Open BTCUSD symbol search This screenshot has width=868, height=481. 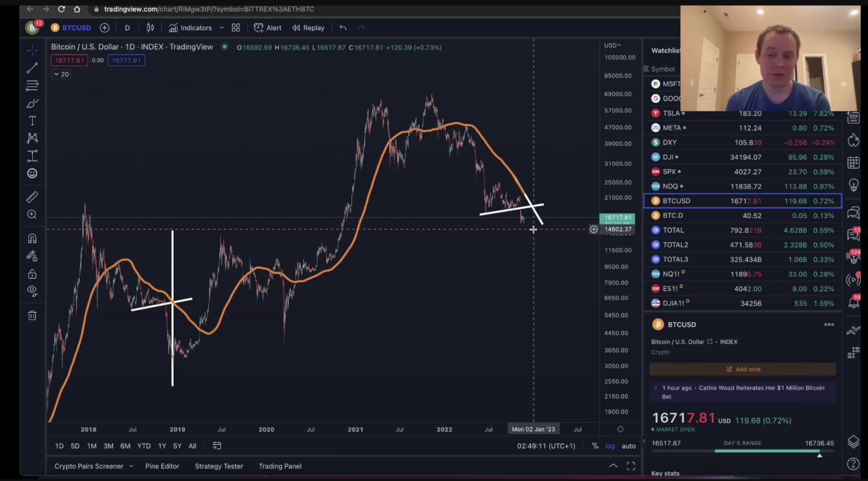tap(71, 28)
